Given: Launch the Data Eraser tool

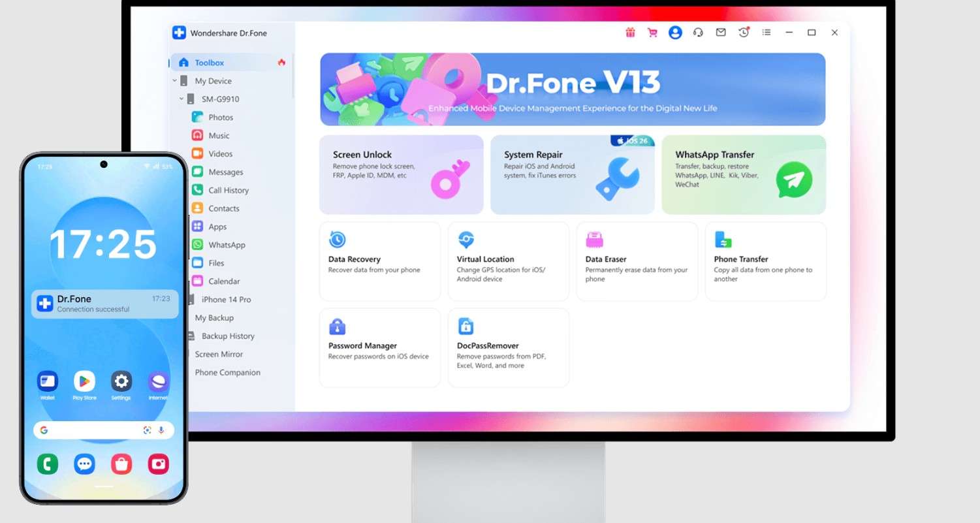Looking at the screenshot, I should coord(637,261).
